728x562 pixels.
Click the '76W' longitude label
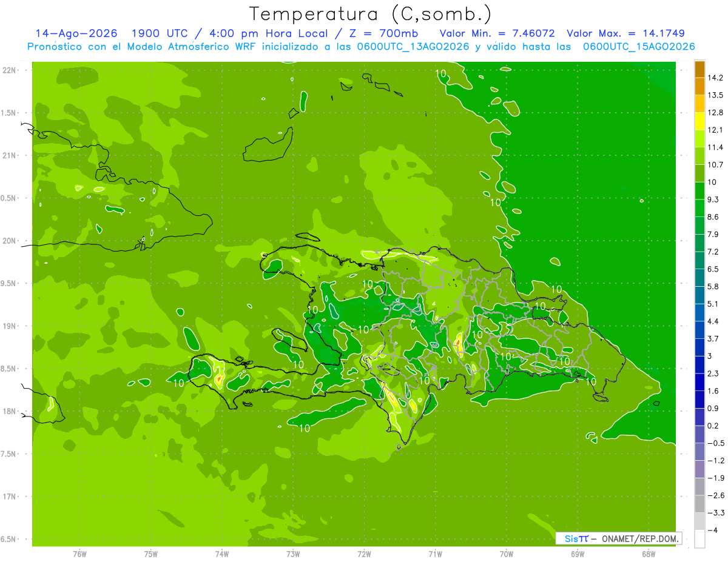point(79,554)
